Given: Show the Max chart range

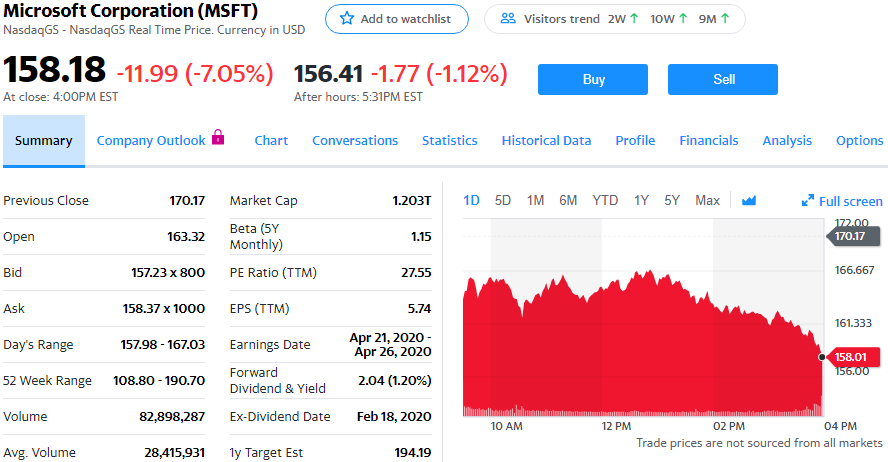Looking at the screenshot, I should point(707,201).
